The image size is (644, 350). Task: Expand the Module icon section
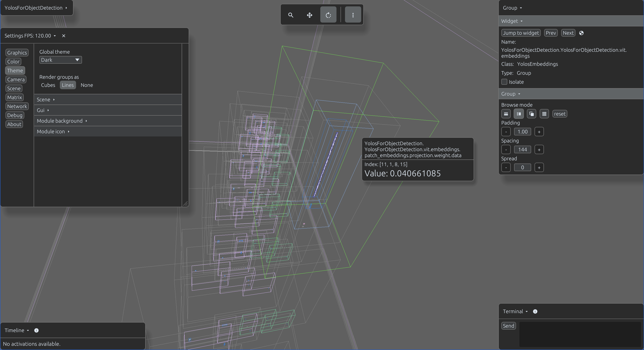108,132
